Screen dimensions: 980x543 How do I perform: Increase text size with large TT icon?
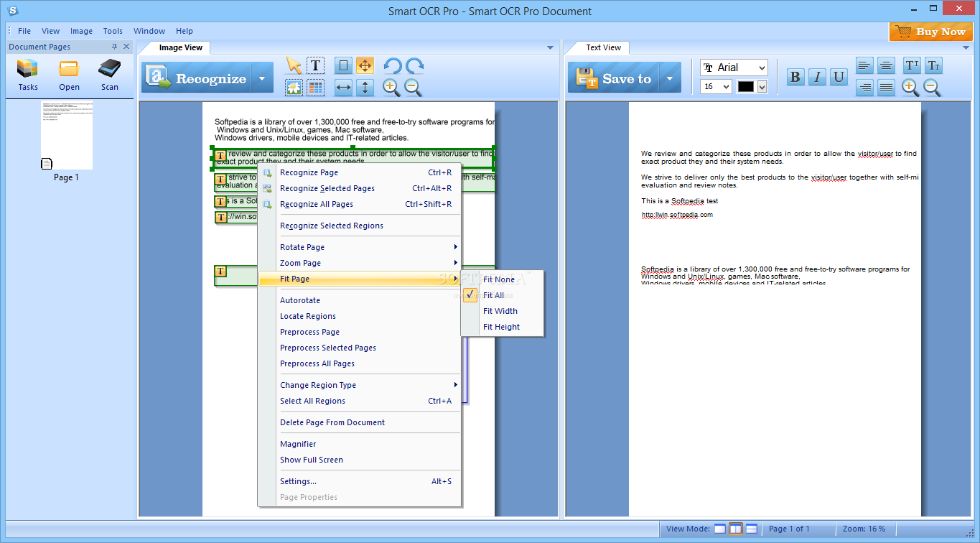[912, 65]
